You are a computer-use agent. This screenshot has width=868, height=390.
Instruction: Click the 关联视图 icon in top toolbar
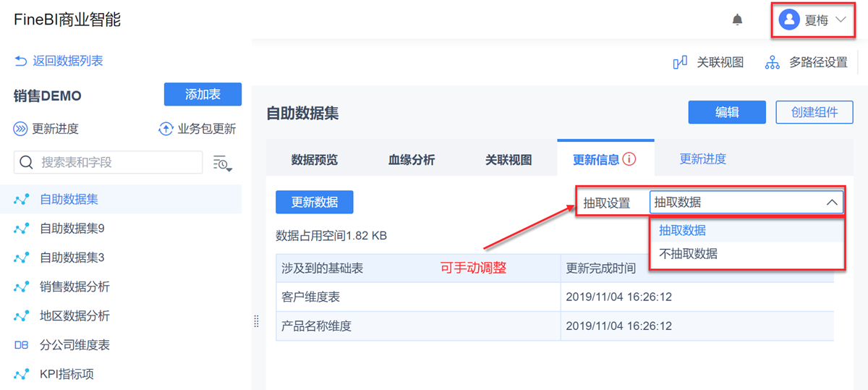680,63
